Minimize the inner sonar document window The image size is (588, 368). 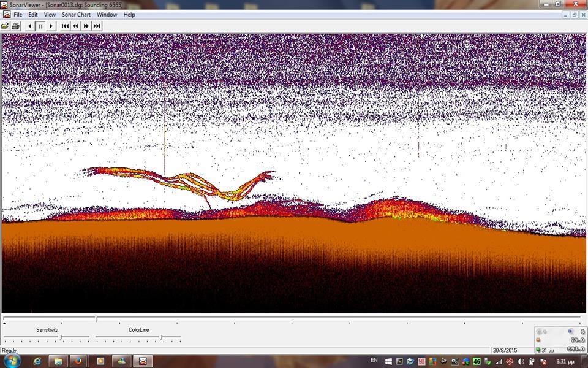click(x=565, y=15)
